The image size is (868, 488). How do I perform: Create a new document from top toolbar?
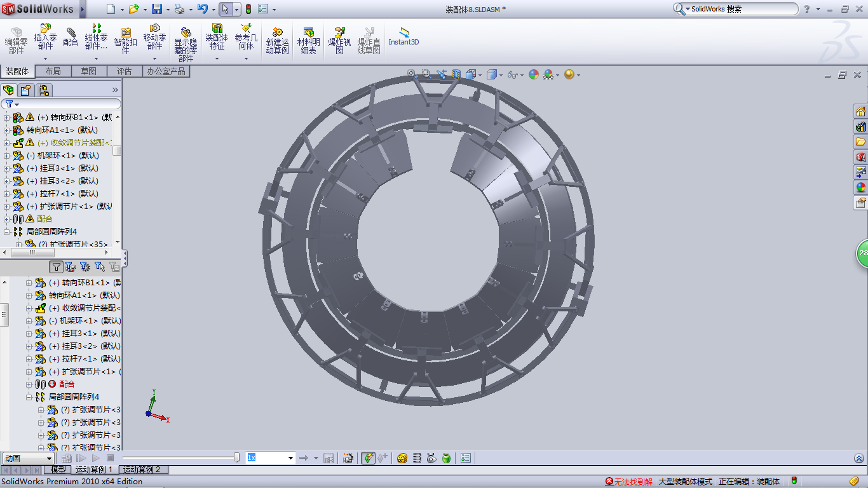pos(111,9)
